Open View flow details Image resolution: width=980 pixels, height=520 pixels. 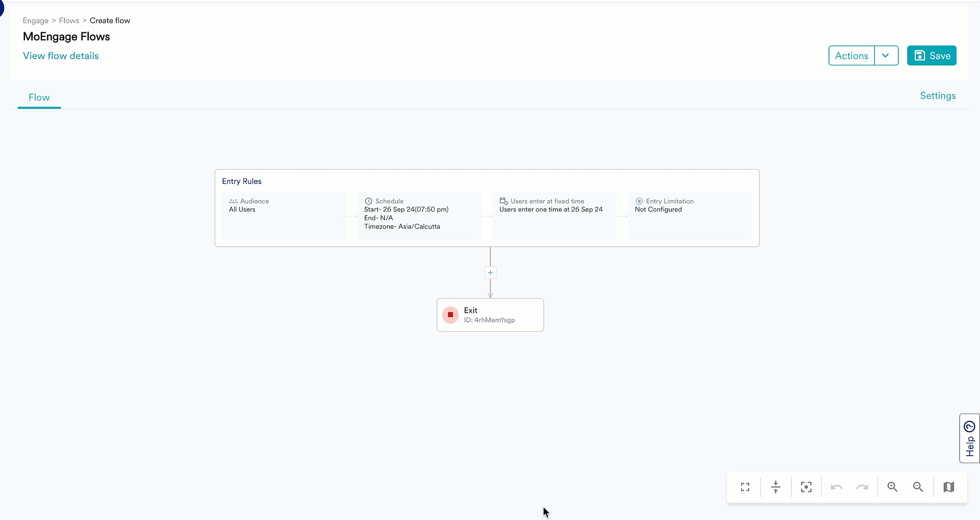point(61,56)
